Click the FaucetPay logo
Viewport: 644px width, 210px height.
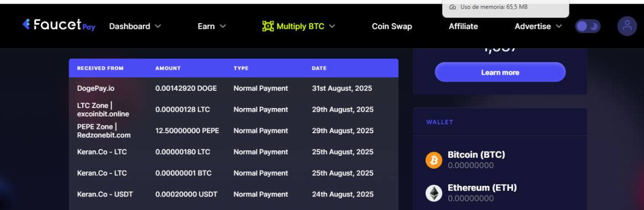59,25
